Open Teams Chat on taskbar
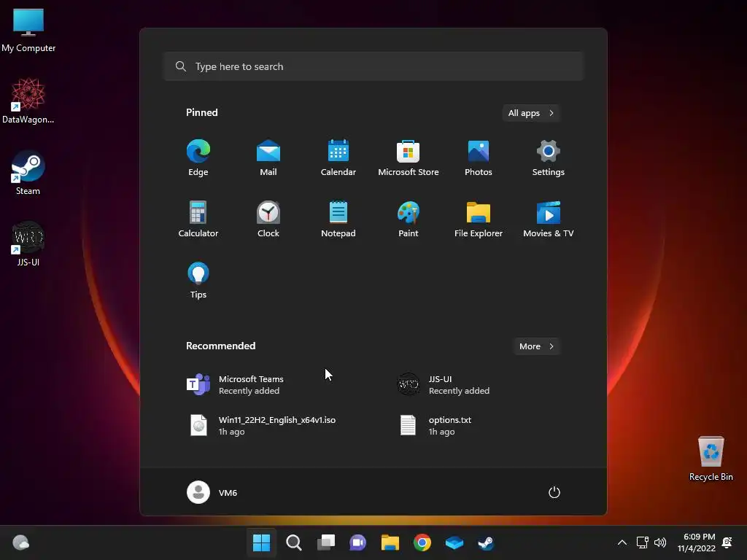This screenshot has height=560, width=747. pyautogui.click(x=357, y=542)
